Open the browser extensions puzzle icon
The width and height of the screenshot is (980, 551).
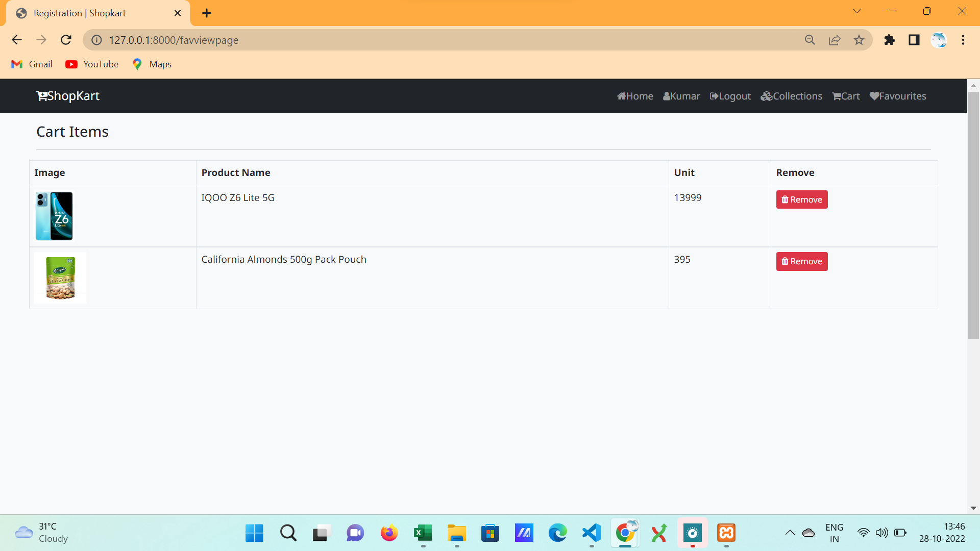(890, 40)
